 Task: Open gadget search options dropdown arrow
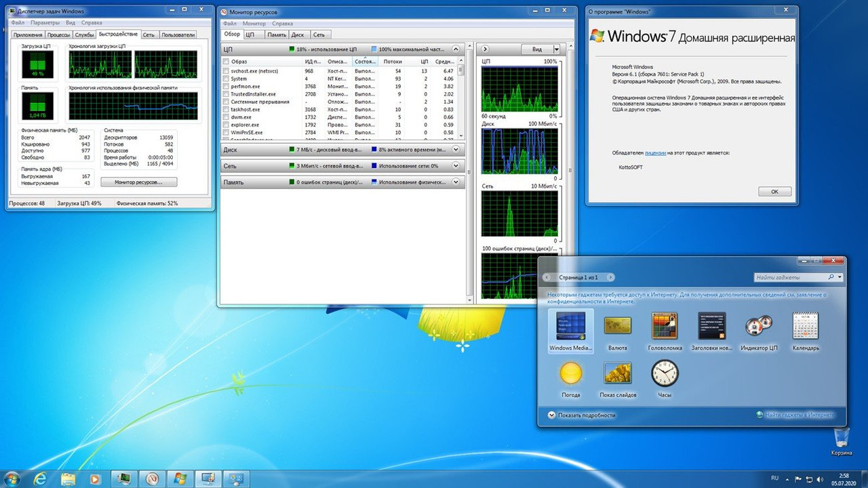click(840, 277)
